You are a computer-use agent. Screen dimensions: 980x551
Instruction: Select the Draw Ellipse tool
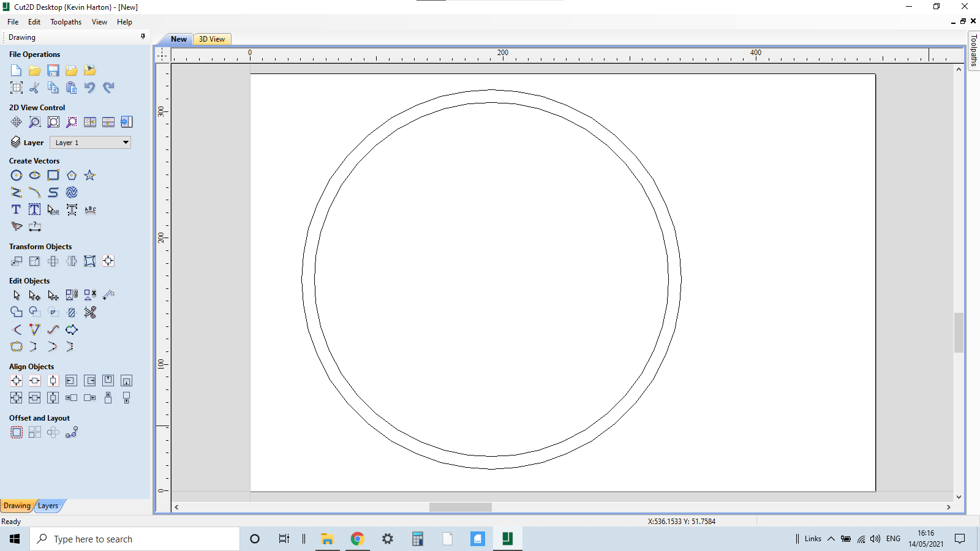click(x=35, y=175)
